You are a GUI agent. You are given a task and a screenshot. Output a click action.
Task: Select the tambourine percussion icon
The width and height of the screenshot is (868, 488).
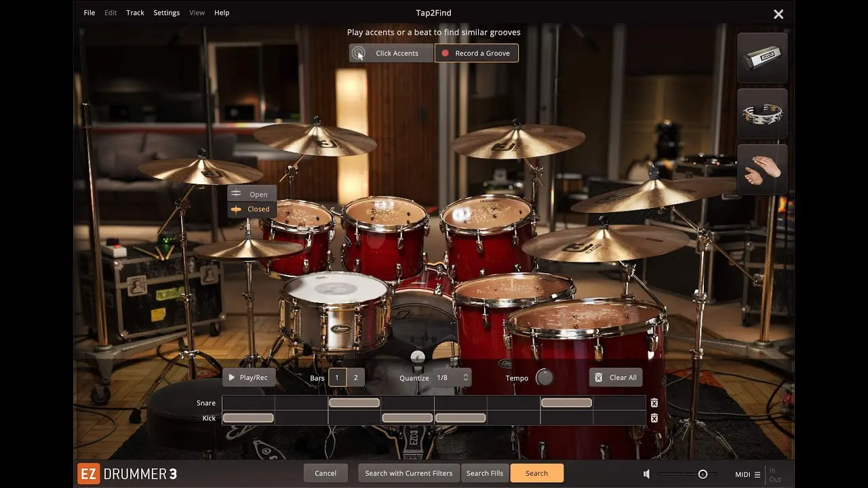point(762,114)
